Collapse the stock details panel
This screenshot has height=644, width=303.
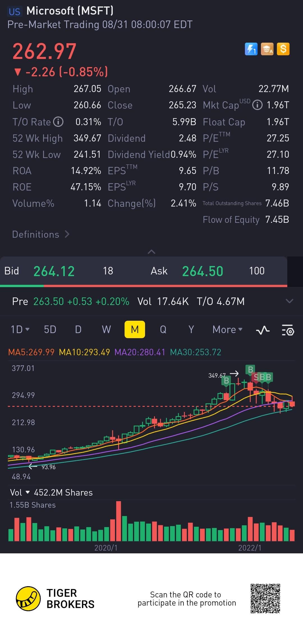pos(151,252)
